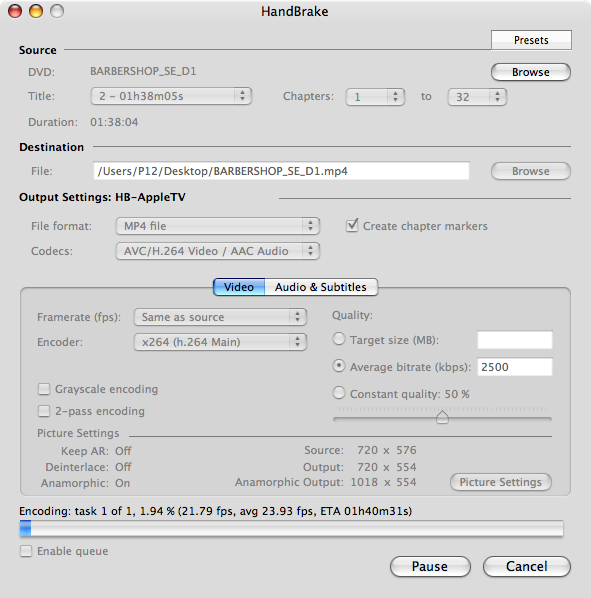
Task: Select Constant quality radio button
Action: click(339, 393)
